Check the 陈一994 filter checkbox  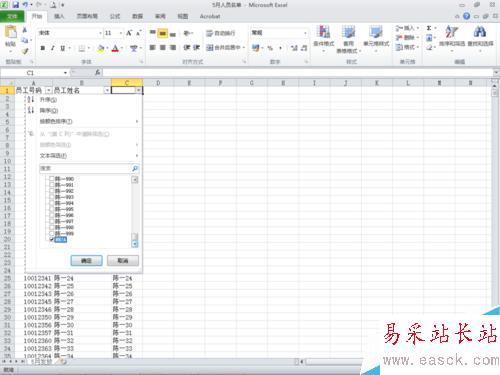[x=52, y=203]
